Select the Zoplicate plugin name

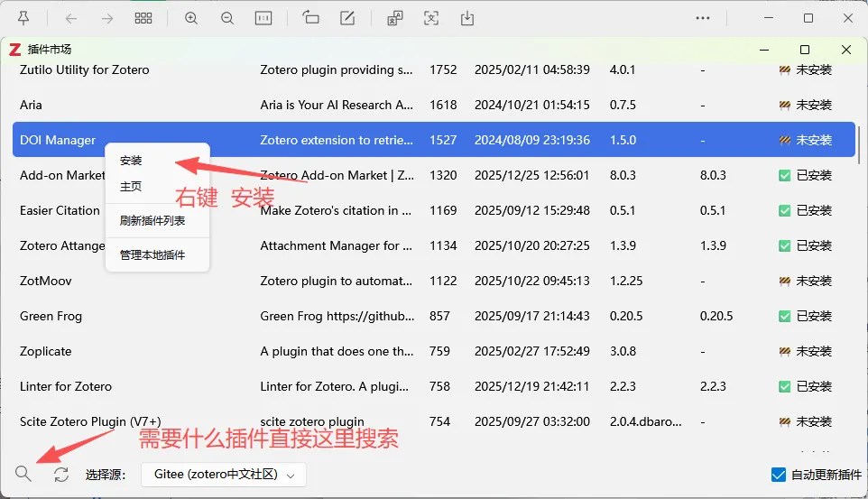45,351
